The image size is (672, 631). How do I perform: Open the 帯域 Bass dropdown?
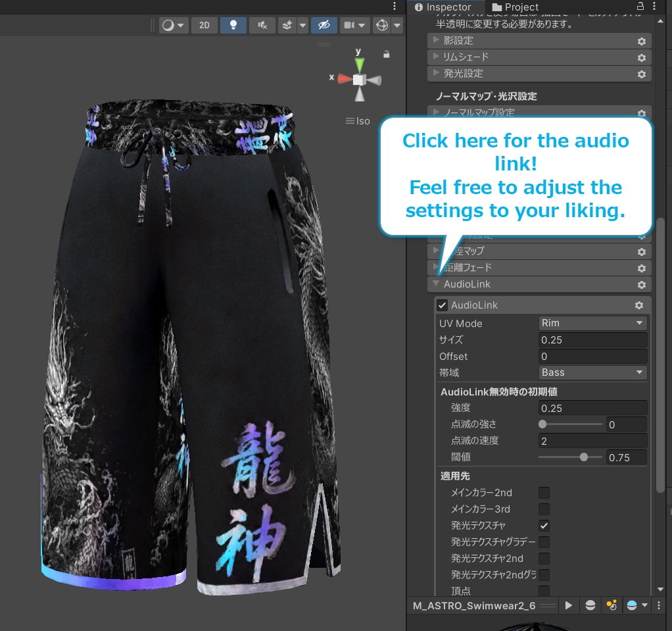coord(592,372)
